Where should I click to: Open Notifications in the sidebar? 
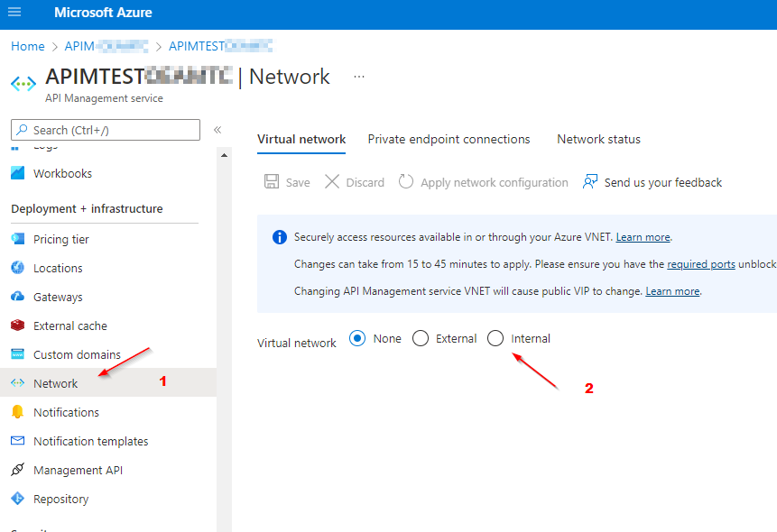click(67, 412)
